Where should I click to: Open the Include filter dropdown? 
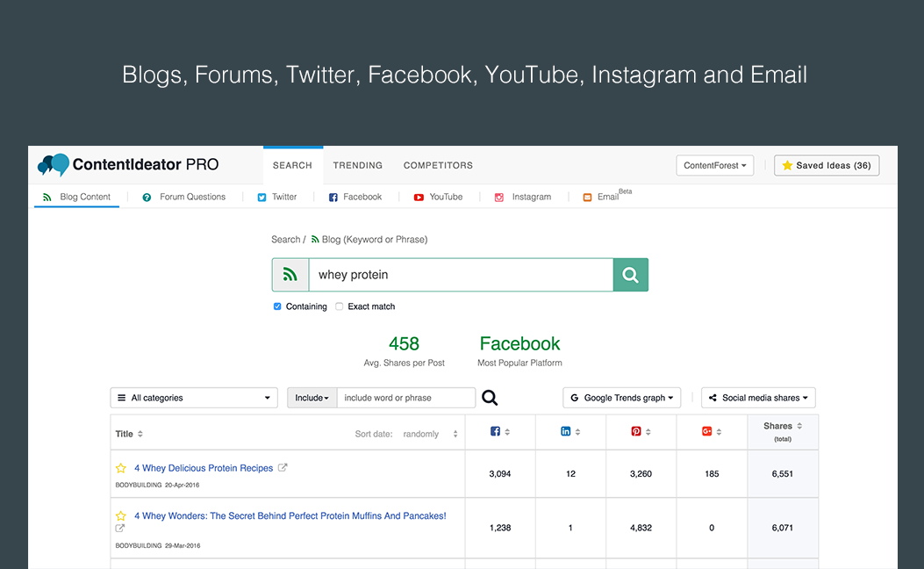pyautogui.click(x=312, y=398)
